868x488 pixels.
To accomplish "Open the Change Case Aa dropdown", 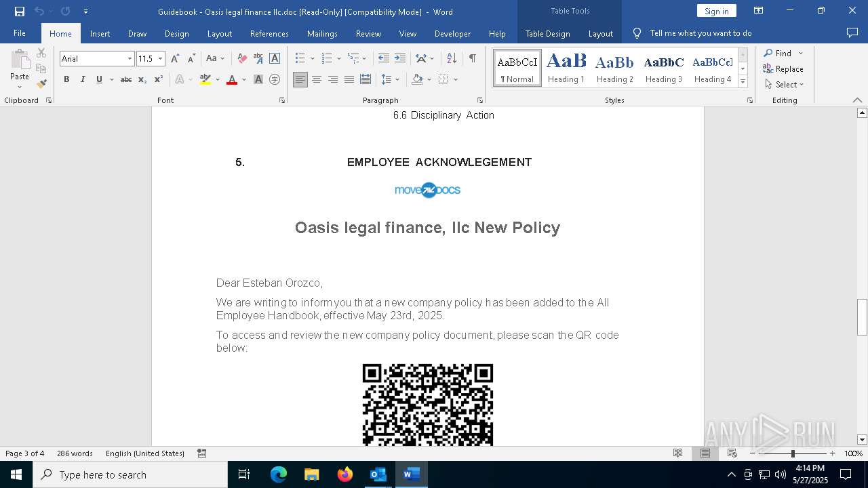I will click(215, 59).
